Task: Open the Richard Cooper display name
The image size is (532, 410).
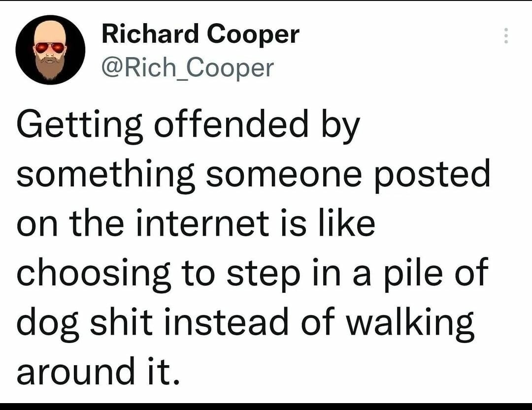Action: click(200, 34)
